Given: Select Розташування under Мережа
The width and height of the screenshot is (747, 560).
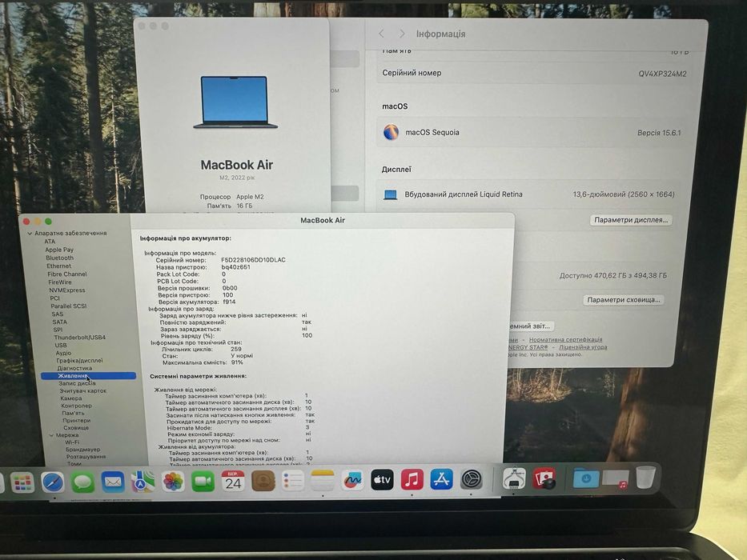Looking at the screenshot, I should [x=86, y=456].
